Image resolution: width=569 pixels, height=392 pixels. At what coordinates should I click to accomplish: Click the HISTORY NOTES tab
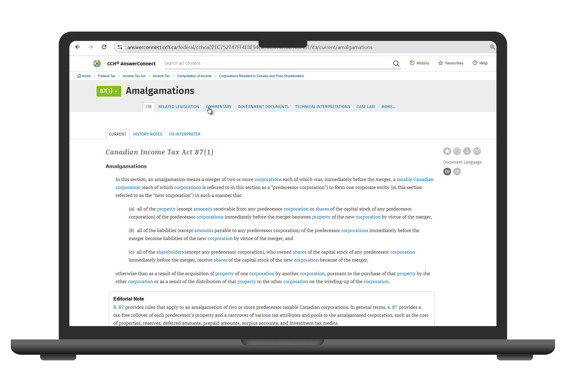tap(147, 134)
